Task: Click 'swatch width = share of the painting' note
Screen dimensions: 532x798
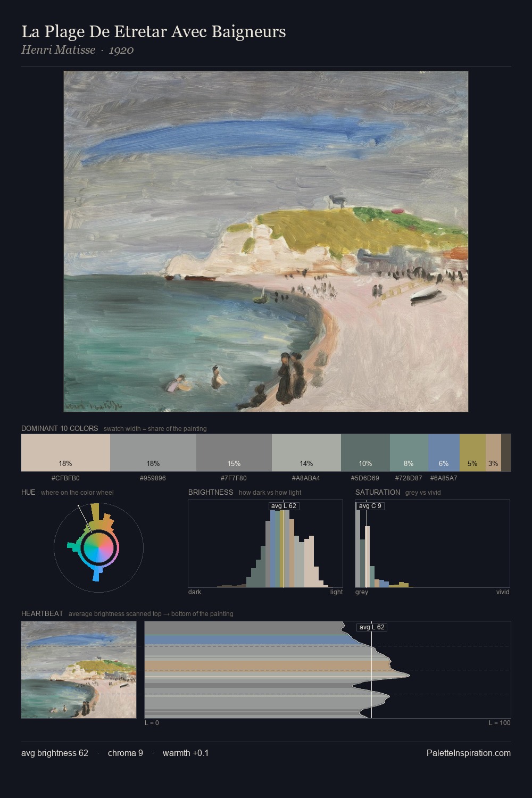Action: tap(155, 429)
